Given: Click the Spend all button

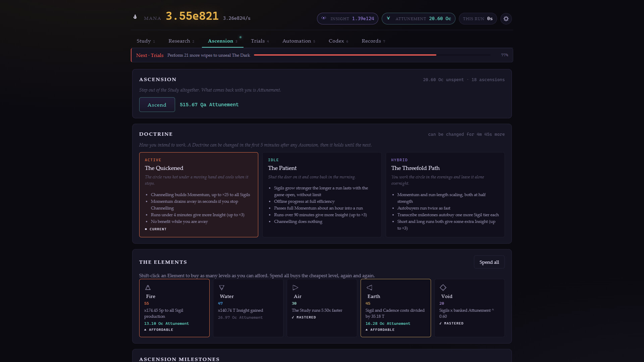Looking at the screenshot, I should (x=489, y=262).
